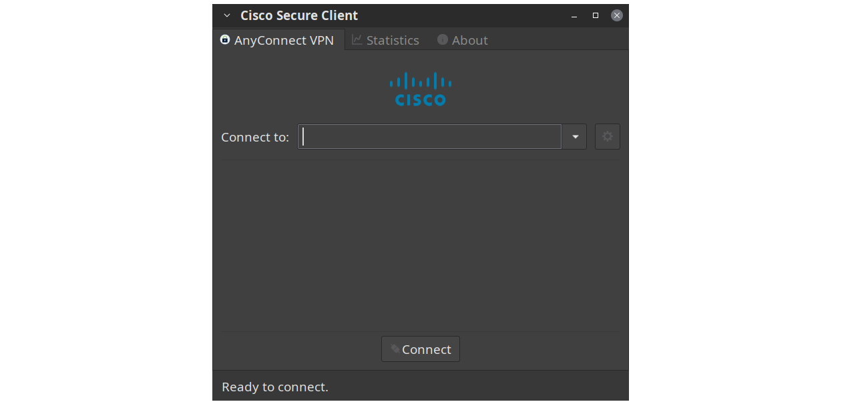The image size is (868, 406).
Task: Click the Cisco logo
Action: [x=421, y=89]
